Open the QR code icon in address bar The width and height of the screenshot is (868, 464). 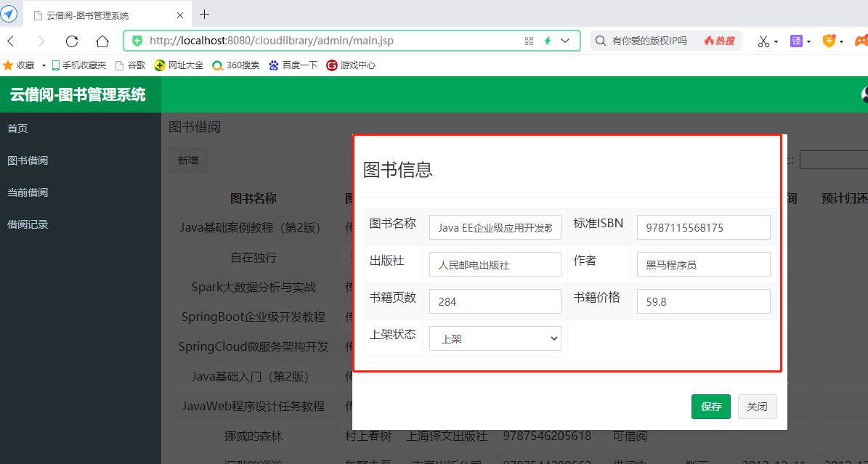[x=529, y=41]
